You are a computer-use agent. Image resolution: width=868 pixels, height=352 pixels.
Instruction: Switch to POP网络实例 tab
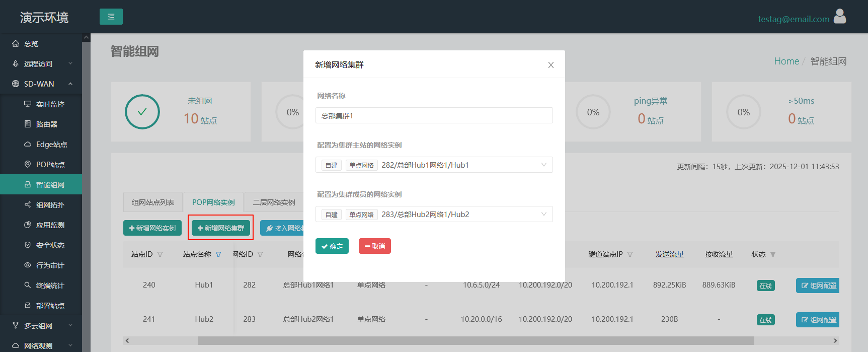pos(213,202)
